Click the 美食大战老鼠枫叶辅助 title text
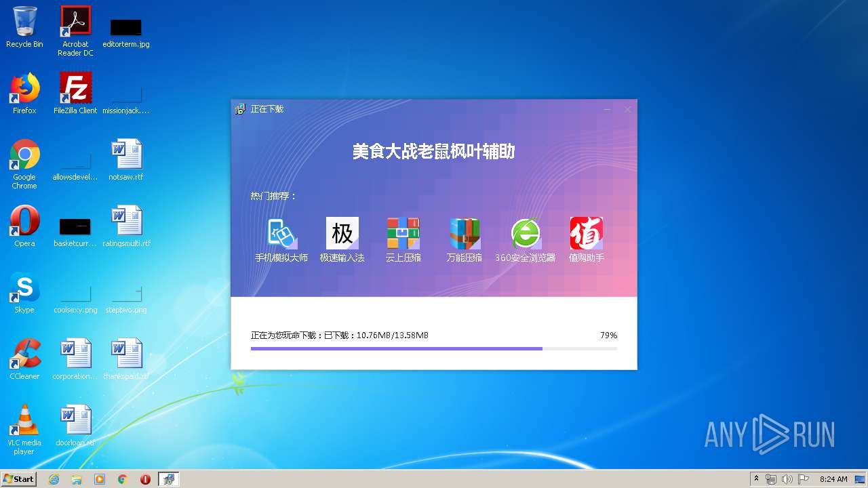868x488 pixels. point(434,151)
